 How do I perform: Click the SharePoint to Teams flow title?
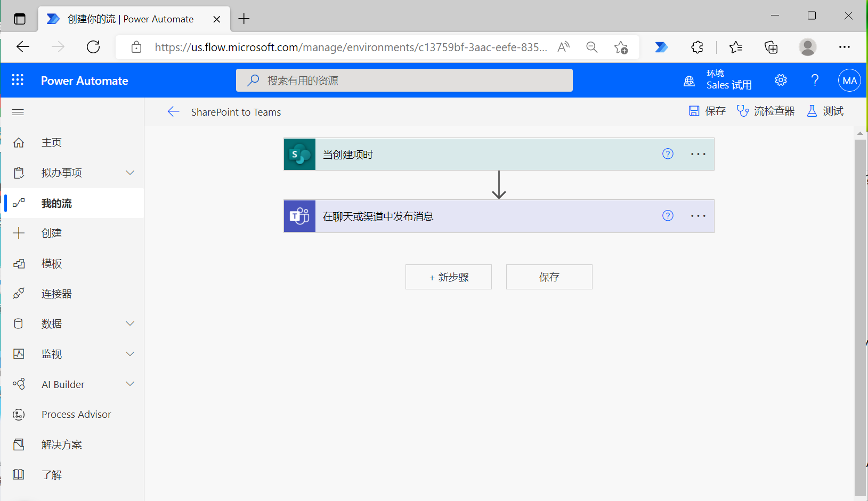pyautogui.click(x=236, y=112)
